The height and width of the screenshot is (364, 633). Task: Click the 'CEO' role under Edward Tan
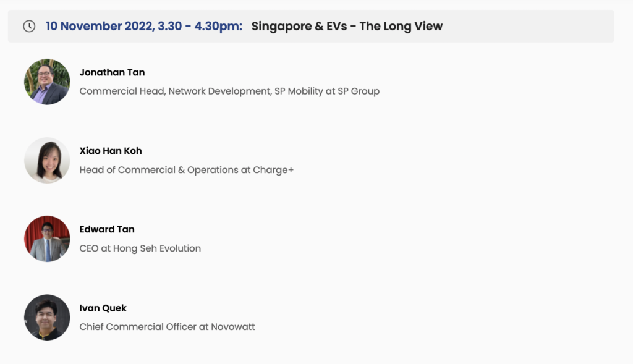(89, 248)
